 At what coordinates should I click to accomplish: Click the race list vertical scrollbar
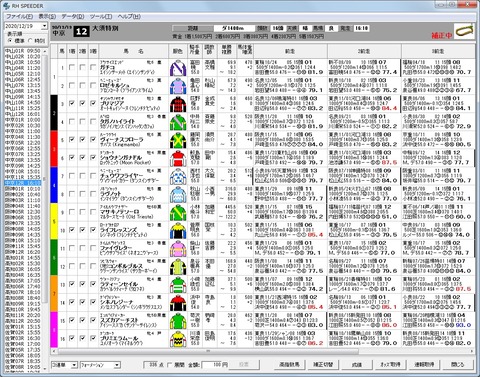45,210
